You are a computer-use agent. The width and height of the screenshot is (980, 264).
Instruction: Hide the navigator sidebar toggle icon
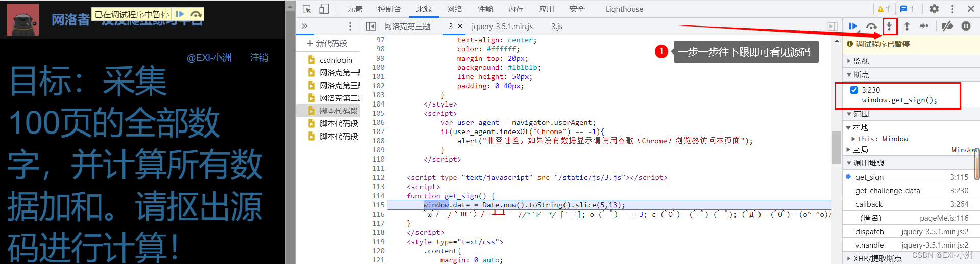[x=371, y=26]
